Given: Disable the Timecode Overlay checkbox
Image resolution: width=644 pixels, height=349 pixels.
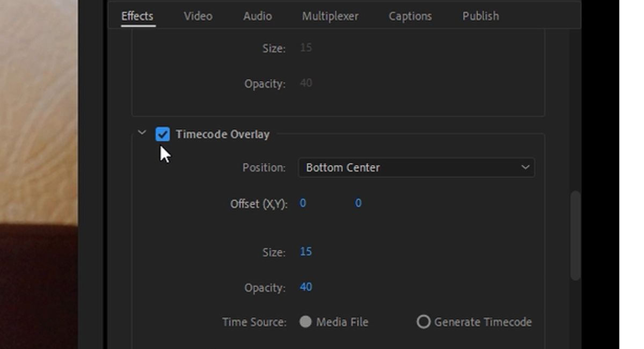Looking at the screenshot, I should click(x=163, y=134).
